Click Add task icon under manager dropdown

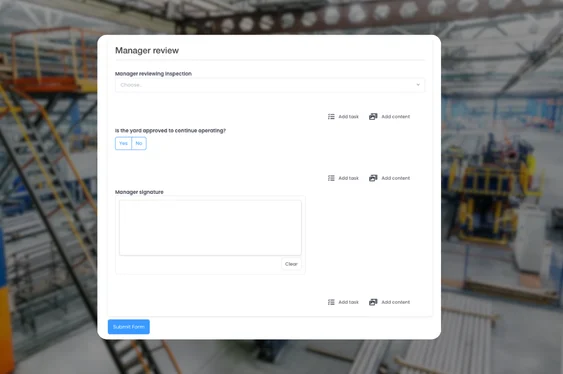tap(331, 117)
